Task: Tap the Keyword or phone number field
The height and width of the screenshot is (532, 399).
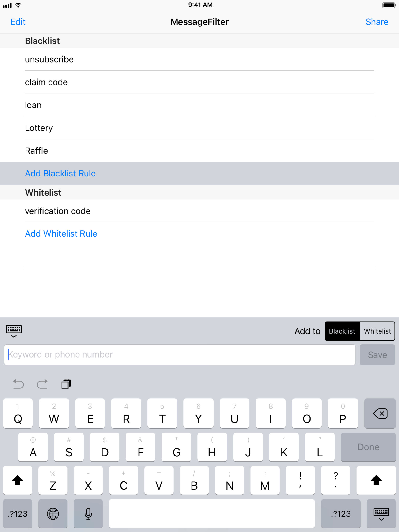Action: click(179, 355)
